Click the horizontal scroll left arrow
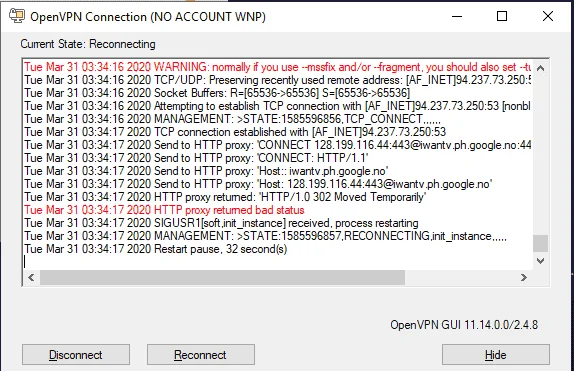 pos(31,278)
